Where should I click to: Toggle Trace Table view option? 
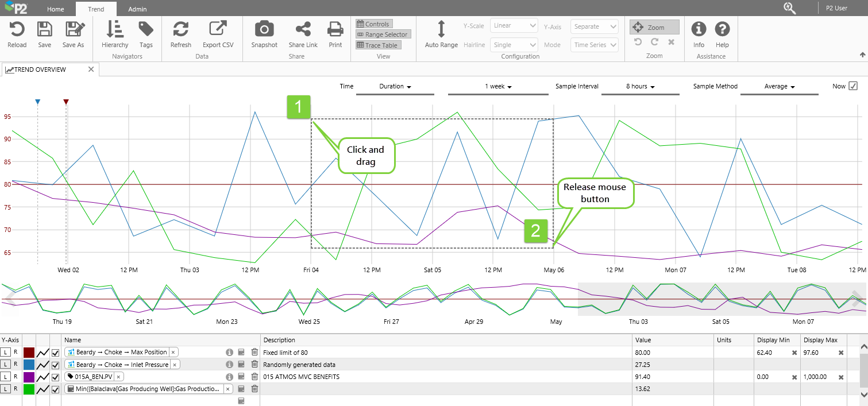point(377,45)
